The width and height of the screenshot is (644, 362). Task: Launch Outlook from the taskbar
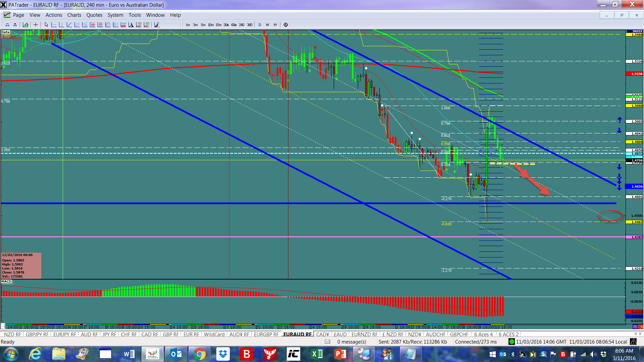[x=176, y=354]
